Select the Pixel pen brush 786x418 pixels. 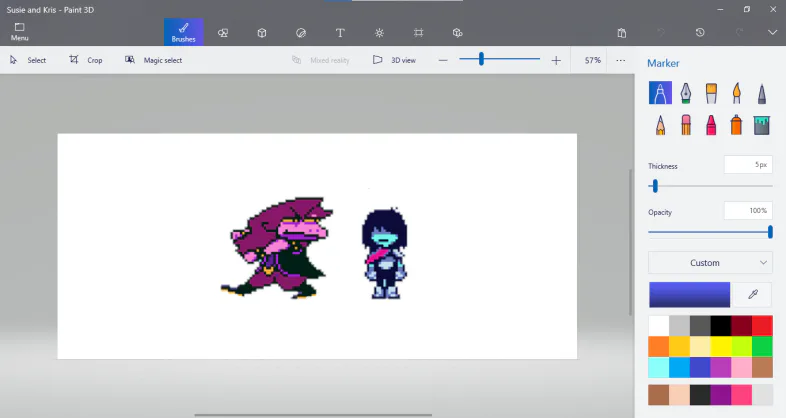click(x=761, y=93)
